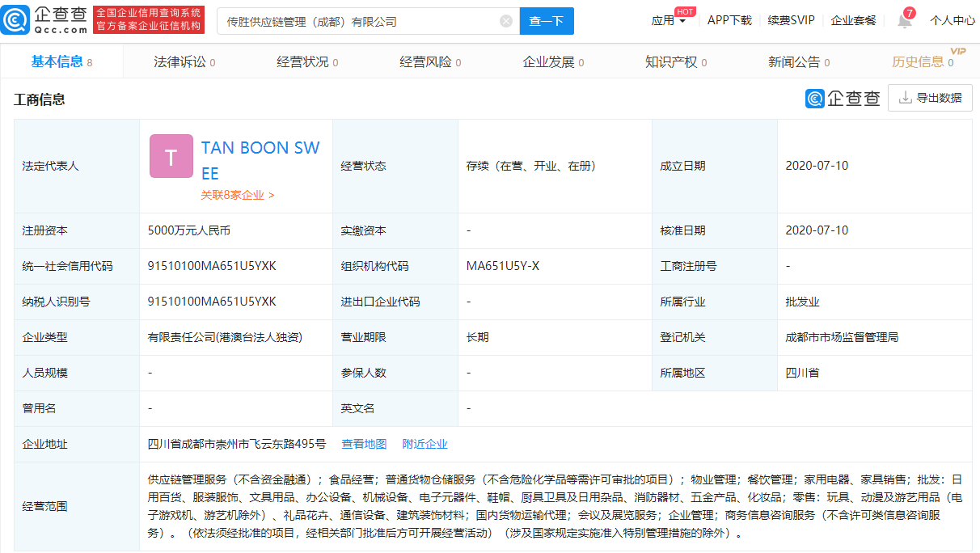
Task: Click the 导出数据 export button
Action: point(930,98)
